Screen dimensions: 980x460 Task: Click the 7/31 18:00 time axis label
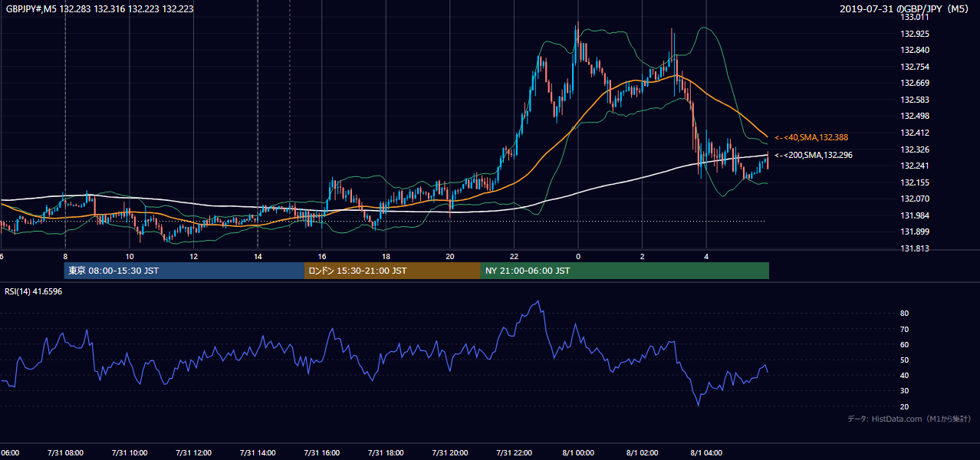click(x=386, y=453)
